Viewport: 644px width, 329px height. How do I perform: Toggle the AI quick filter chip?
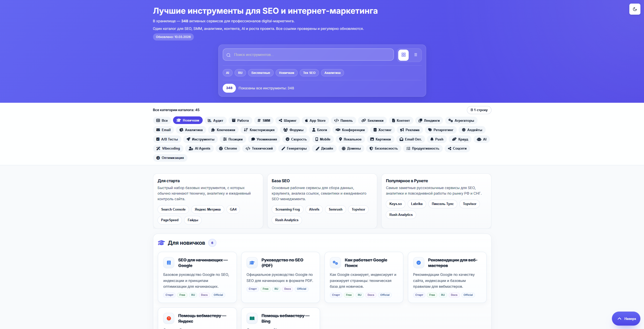(228, 73)
